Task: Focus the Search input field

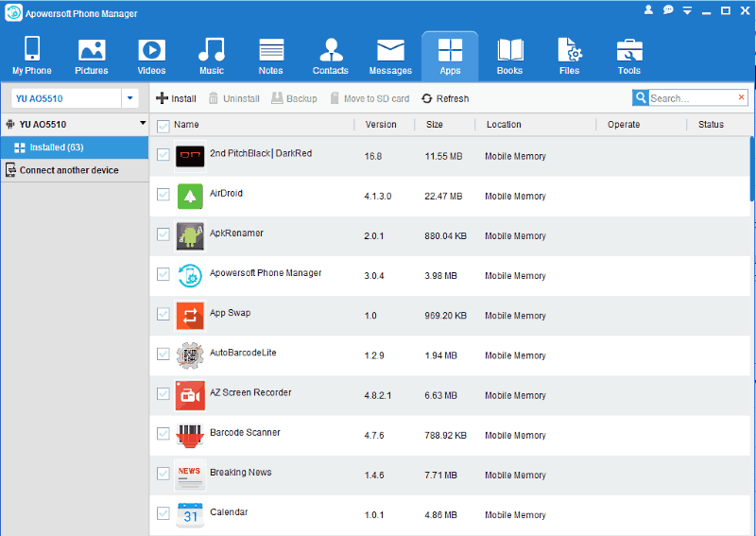Action: 692,98
